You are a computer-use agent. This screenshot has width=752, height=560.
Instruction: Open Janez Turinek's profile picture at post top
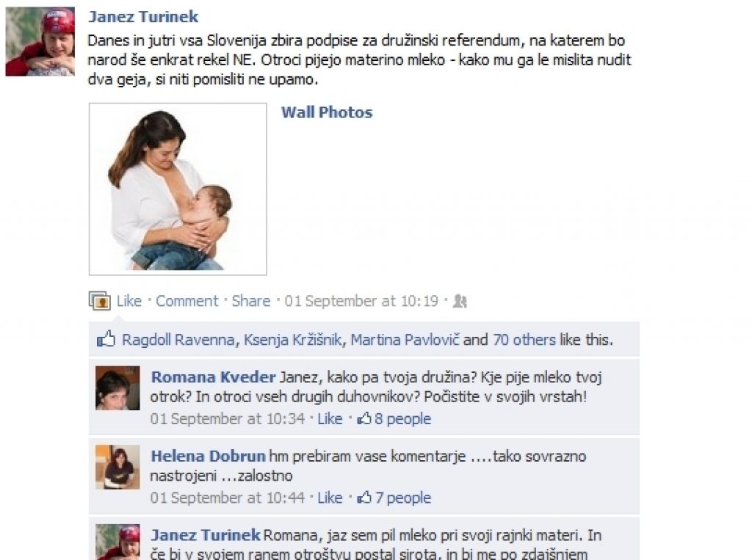(x=40, y=41)
